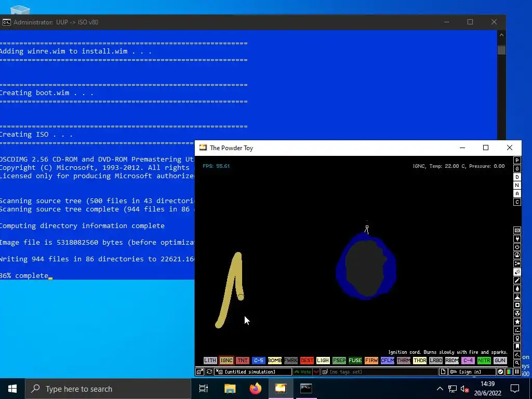Open Task View on taskbar

pyautogui.click(x=204, y=389)
